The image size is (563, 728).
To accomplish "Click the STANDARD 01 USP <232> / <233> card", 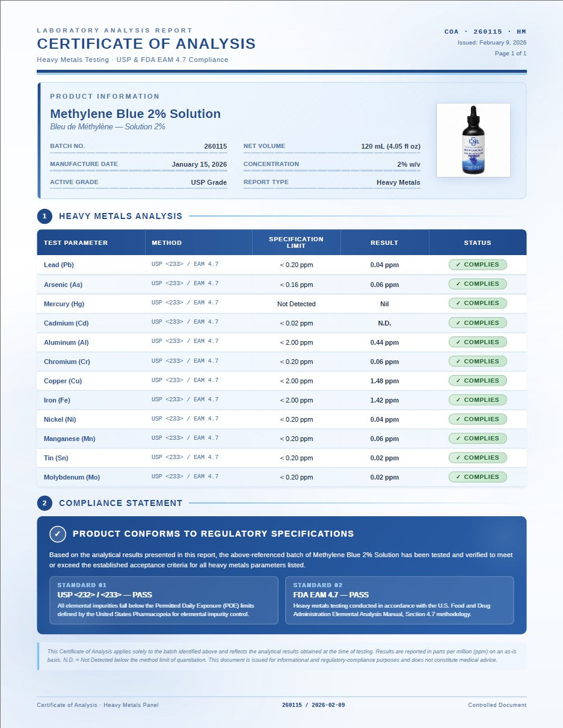I will (164, 600).
